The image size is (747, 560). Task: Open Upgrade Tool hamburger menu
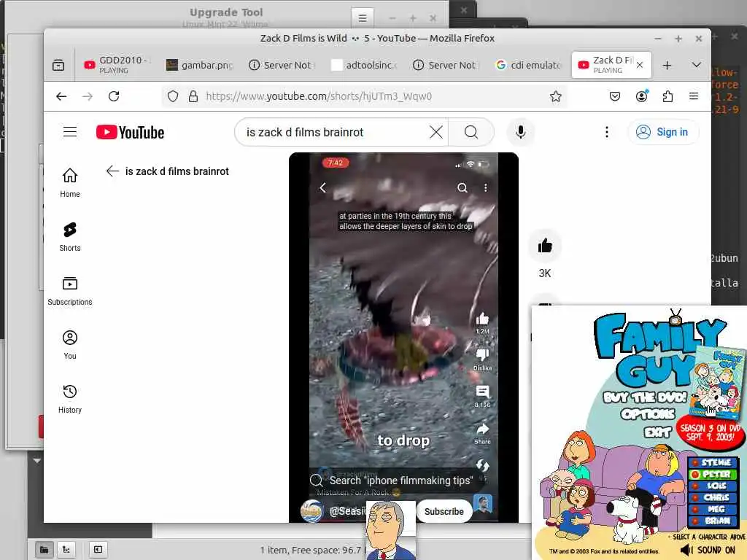pos(363,18)
